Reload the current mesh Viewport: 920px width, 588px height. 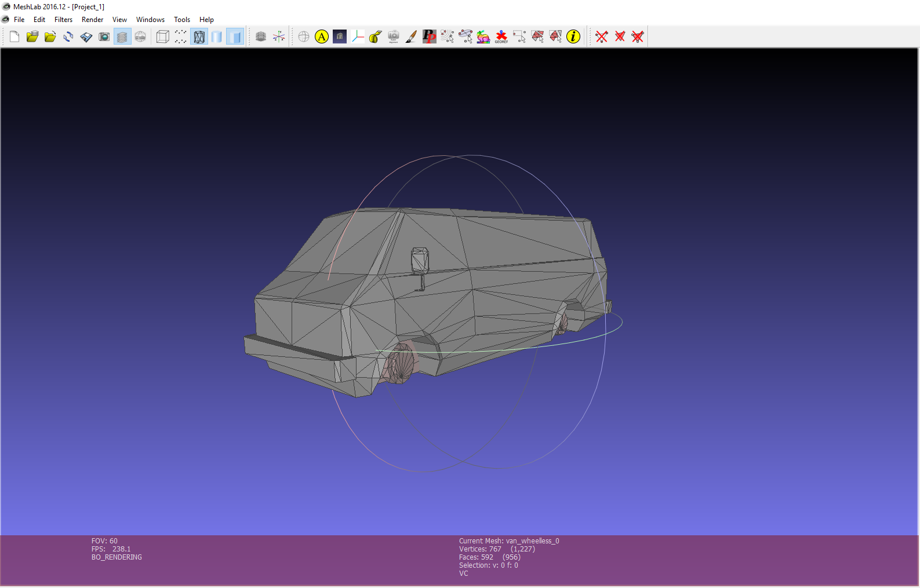(x=68, y=37)
